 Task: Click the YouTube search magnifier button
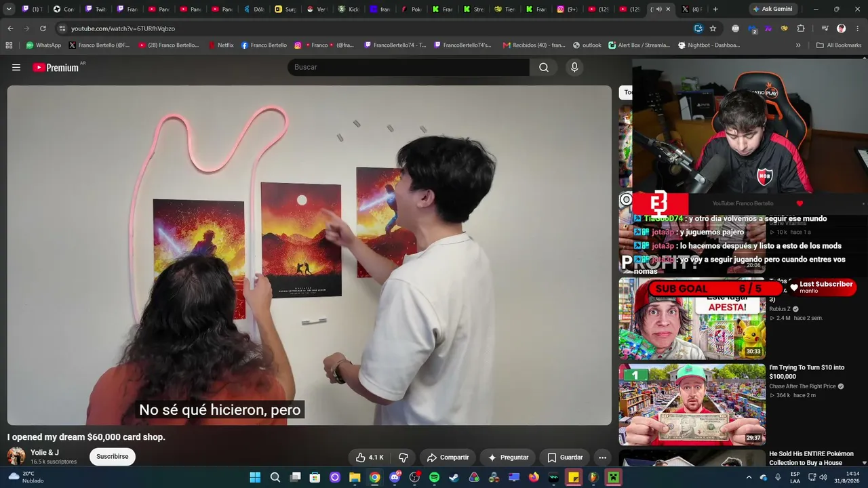pos(544,67)
